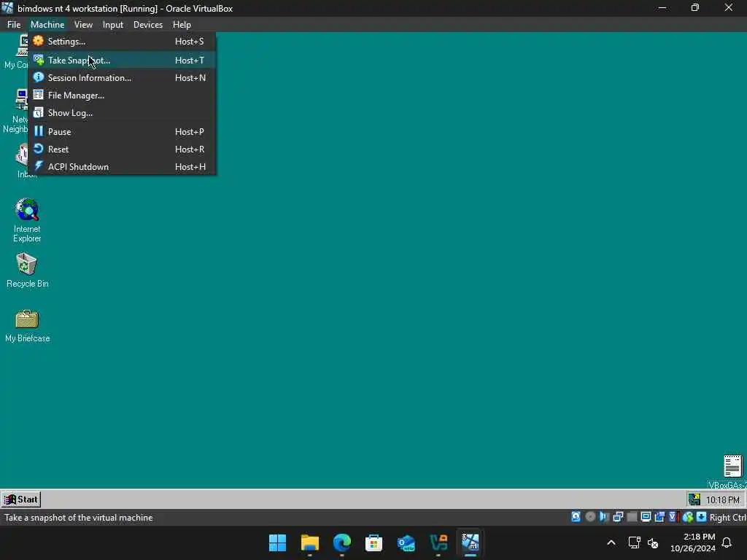Open the host notification bell
Viewport: 747px width, 560px height.
[727, 542]
